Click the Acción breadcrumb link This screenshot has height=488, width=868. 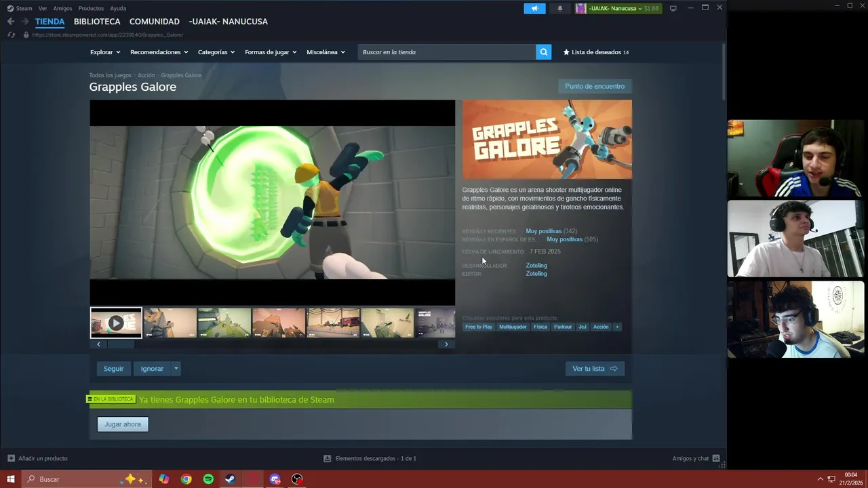point(146,75)
